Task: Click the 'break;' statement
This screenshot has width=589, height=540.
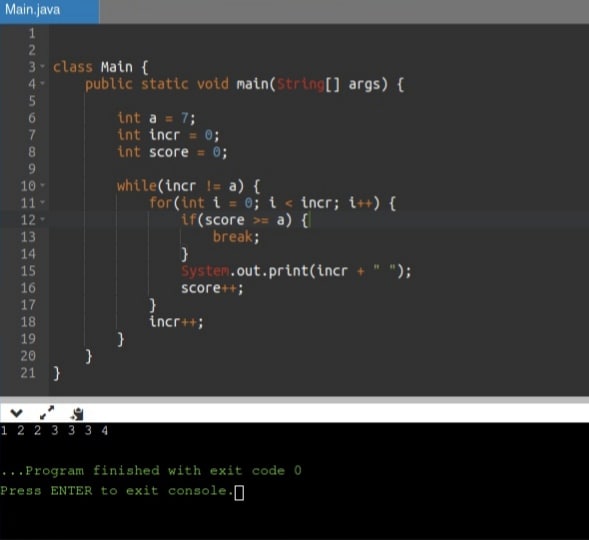Action: click(x=236, y=237)
